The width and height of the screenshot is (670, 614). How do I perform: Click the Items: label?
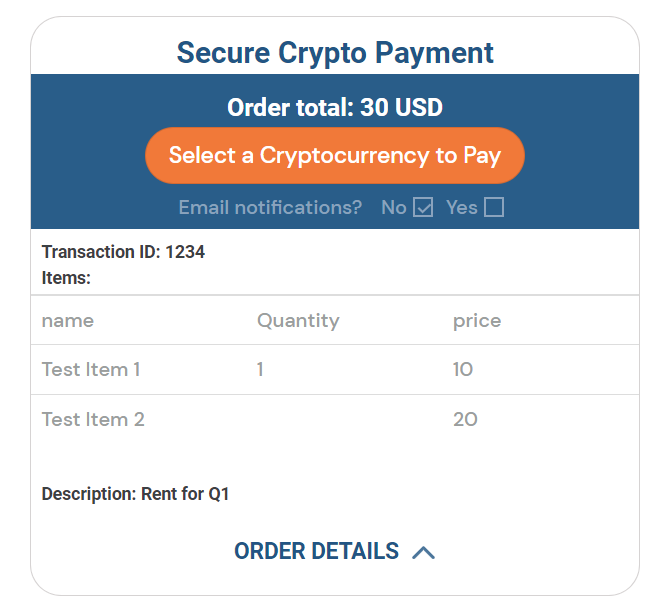66,278
